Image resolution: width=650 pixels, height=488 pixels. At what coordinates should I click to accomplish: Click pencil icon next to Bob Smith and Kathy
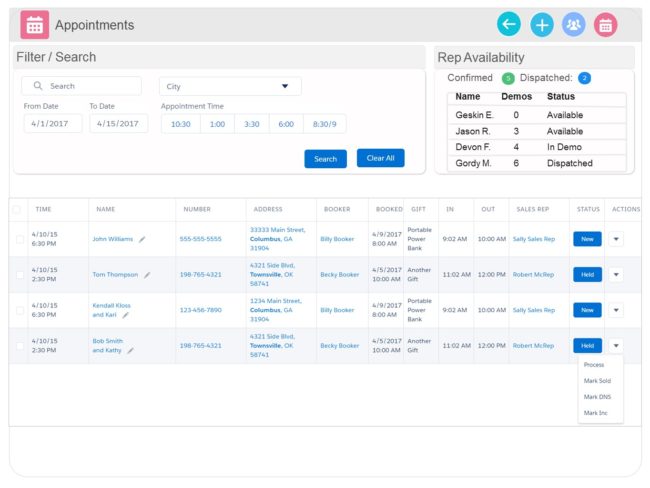pos(131,350)
